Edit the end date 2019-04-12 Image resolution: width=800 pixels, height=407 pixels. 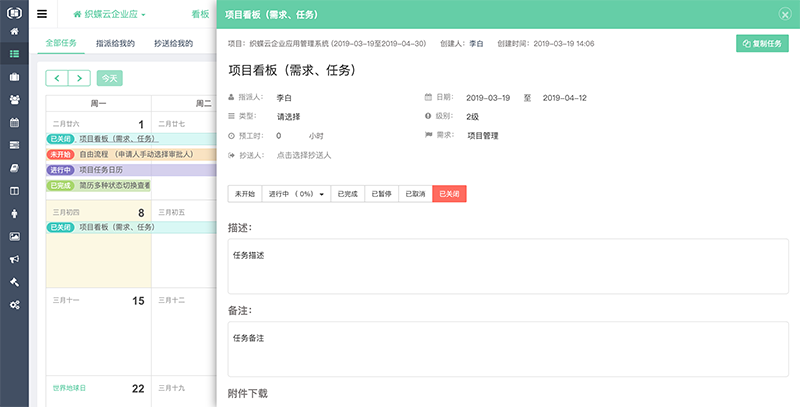(564, 97)
